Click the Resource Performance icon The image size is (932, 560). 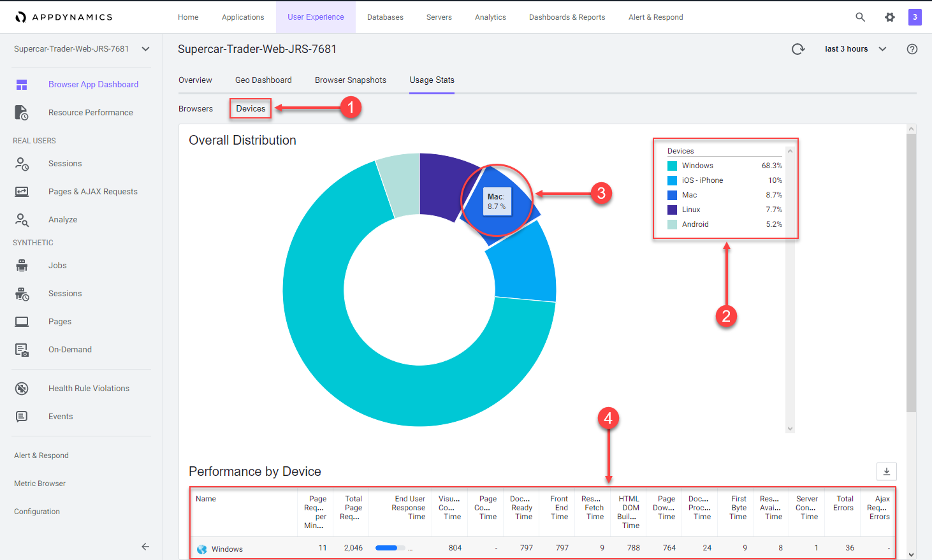pyautogui.click(x=22, y=113)
